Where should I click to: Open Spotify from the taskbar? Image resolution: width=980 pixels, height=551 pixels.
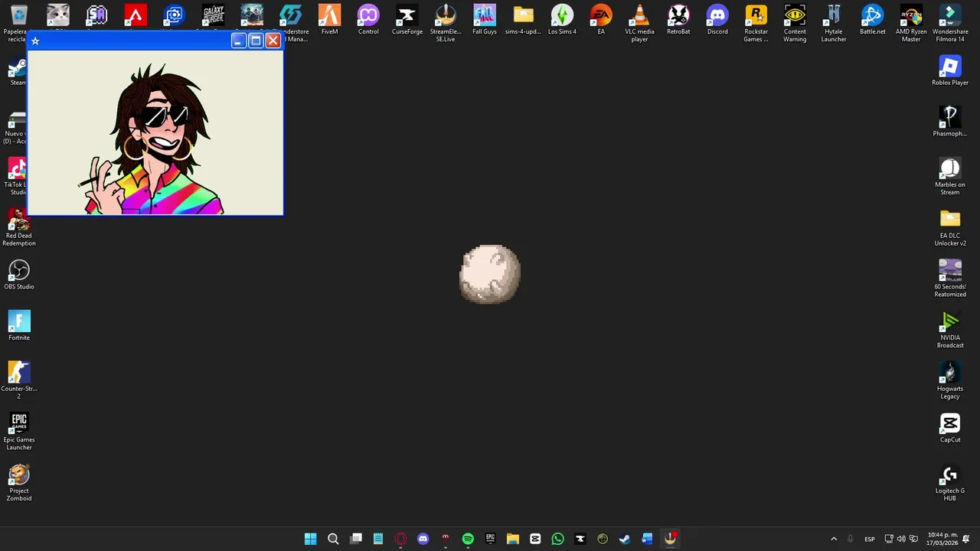click(468, 539)
